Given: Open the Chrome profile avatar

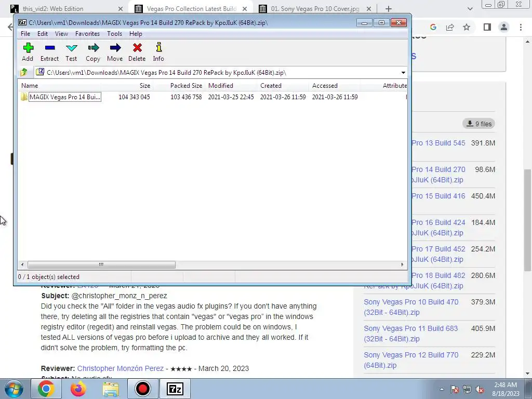Looking at the screenshot, I should (x=504, y=27).
